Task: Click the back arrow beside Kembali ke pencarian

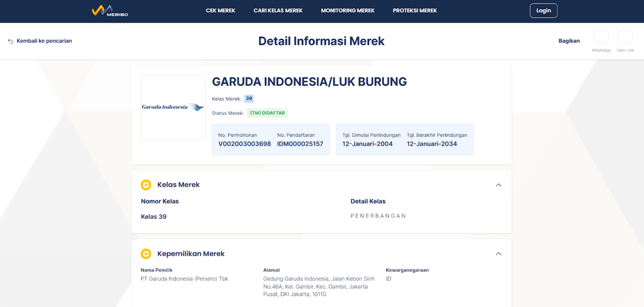Action: (x=10, y=41)
